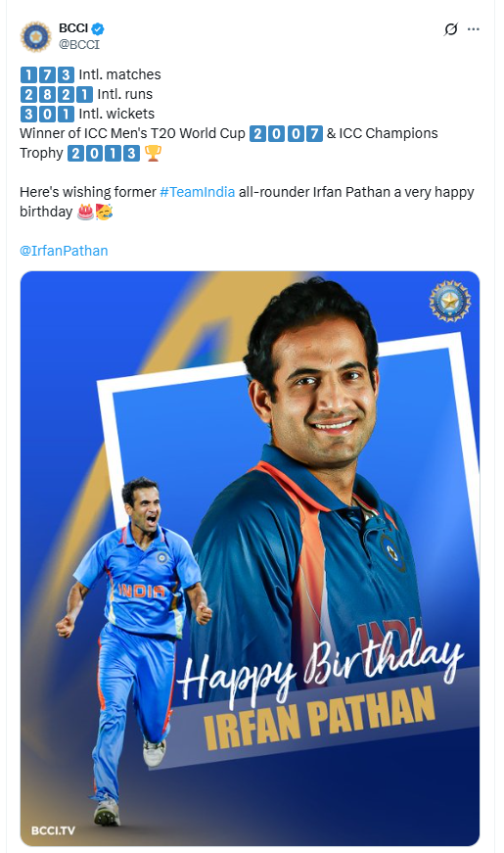Open the BCCI profile avatar
This screenshot has height=853, width=504.
coord(35,36)
